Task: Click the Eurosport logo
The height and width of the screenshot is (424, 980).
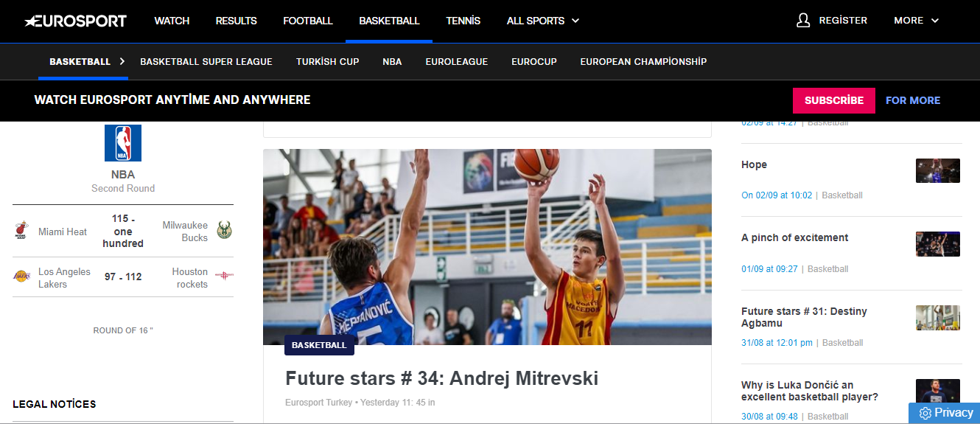Action: point(75,21)
